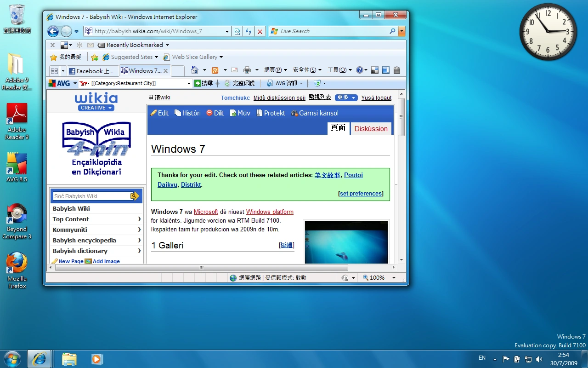This screenshot has height=368, width=588.
Task: Launch Windows Media Player from taskbar
Action: click(x=96, y=359)
